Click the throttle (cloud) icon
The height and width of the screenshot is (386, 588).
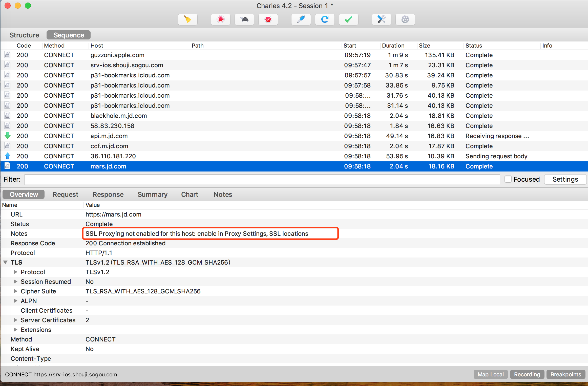244,19
